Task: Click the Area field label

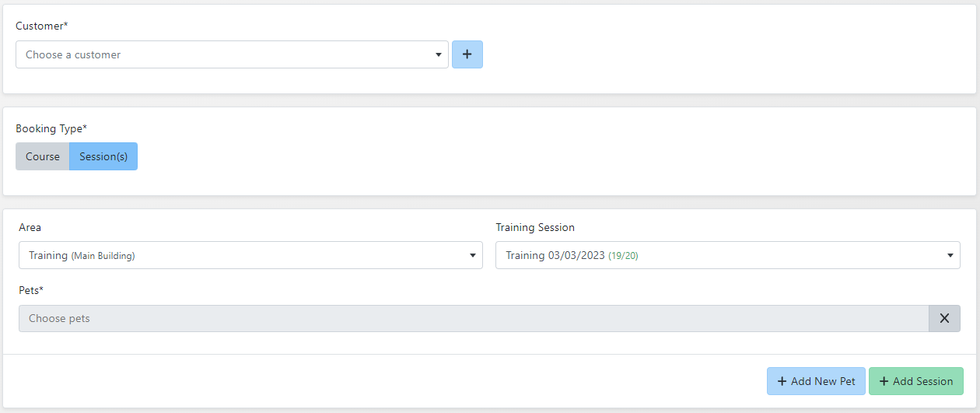Action: (x=30, y=227)
